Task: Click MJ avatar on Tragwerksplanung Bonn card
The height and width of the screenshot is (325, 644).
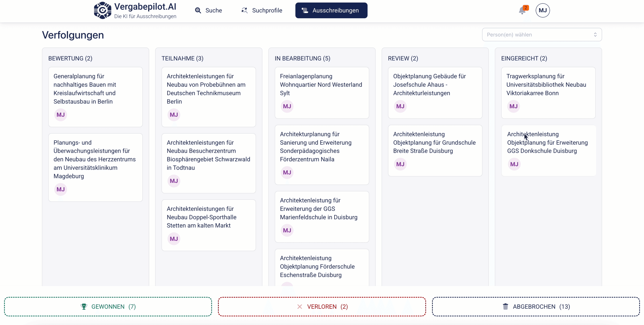Action: 513,106
